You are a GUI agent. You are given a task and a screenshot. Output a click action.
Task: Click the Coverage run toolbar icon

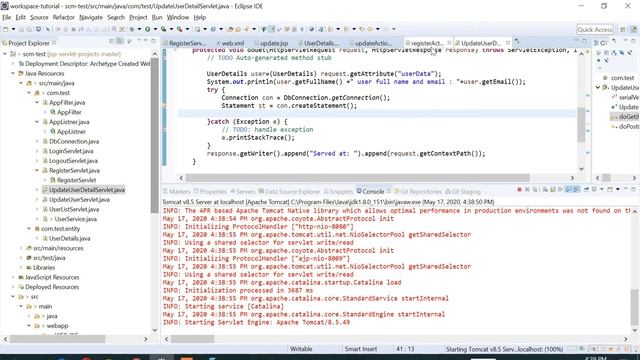(x=163, y=29)
